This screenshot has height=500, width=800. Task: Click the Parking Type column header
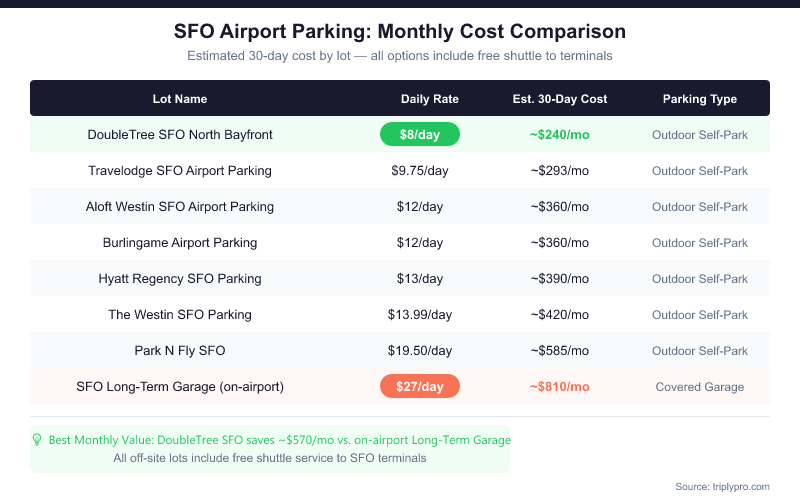[700, 99]
